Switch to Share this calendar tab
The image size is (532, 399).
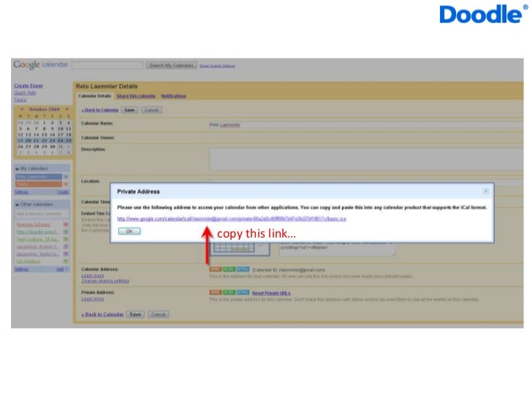pyautogui.click(x=136, y=96)
